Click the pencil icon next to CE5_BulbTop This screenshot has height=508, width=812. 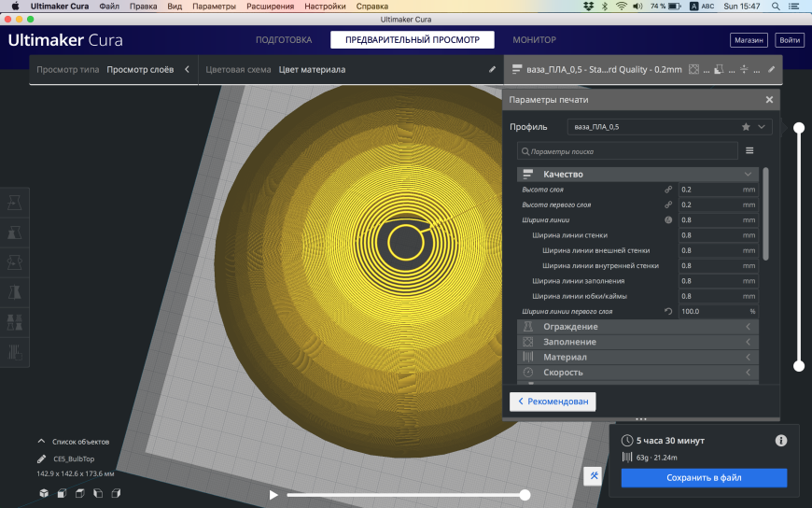pos(41,459)
